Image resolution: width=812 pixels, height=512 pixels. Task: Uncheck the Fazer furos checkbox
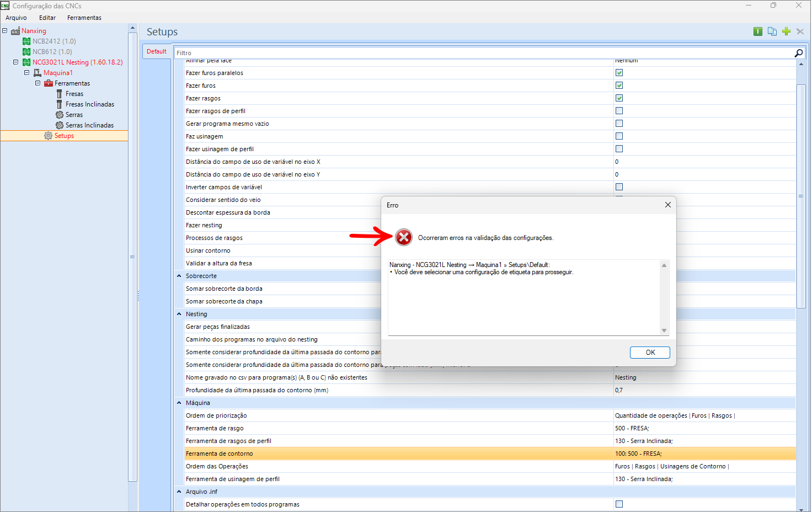pos(619,86)
